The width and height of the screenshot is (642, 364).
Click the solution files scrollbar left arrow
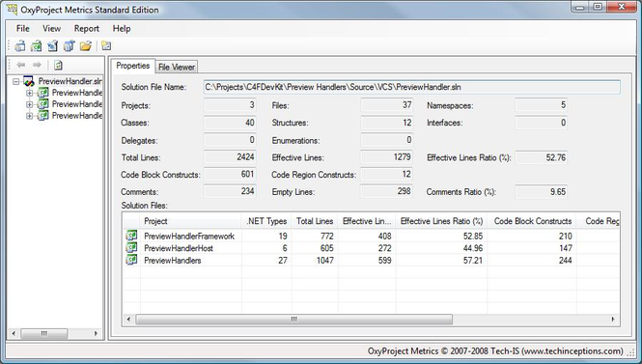pyautogui.click(x=129, y=320)
